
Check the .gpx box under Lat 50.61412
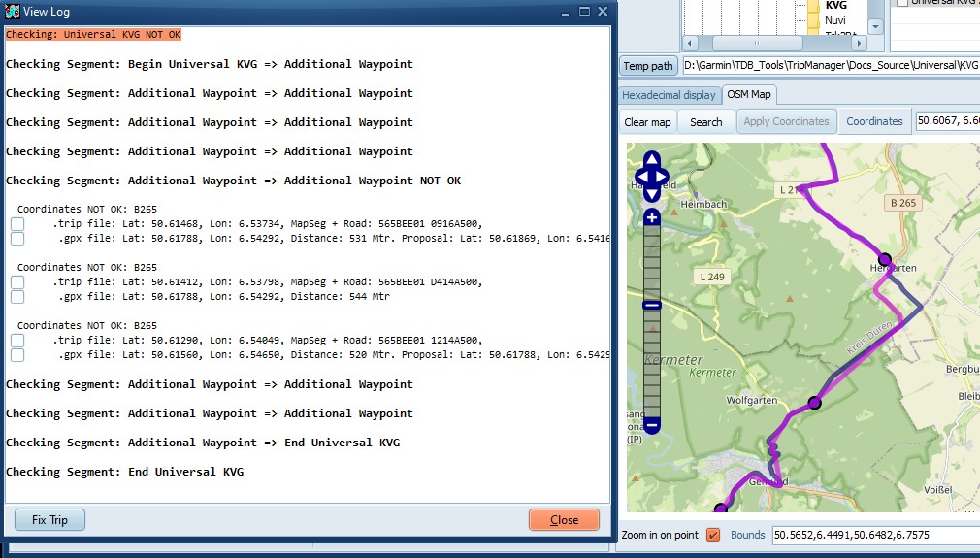coord(17,297)
